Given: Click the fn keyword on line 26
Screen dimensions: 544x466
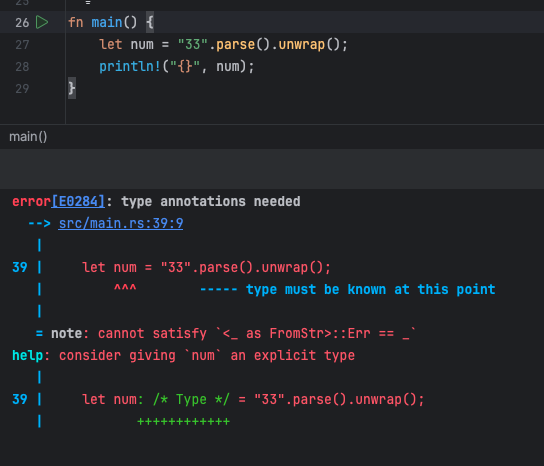Looking at the screenshot, I should coord(76,23).
